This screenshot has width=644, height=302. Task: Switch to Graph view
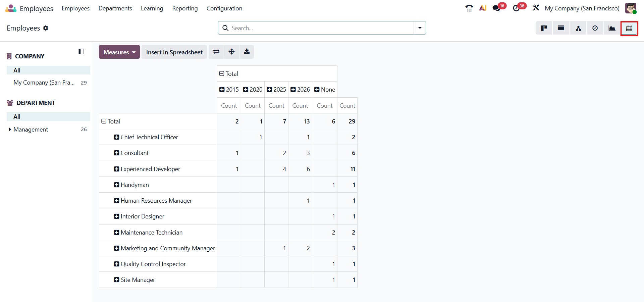point(612,28)
